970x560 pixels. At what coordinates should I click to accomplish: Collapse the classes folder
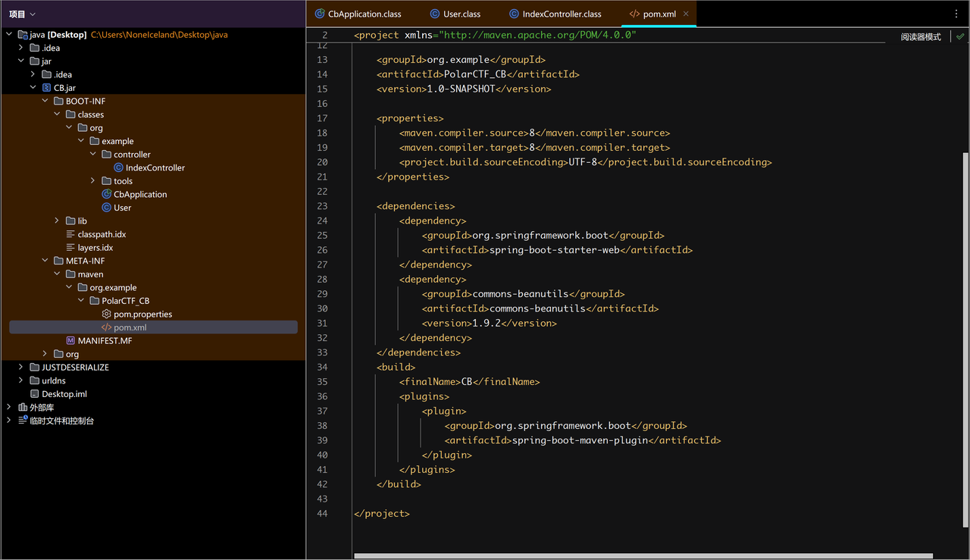tap(58, 114)
